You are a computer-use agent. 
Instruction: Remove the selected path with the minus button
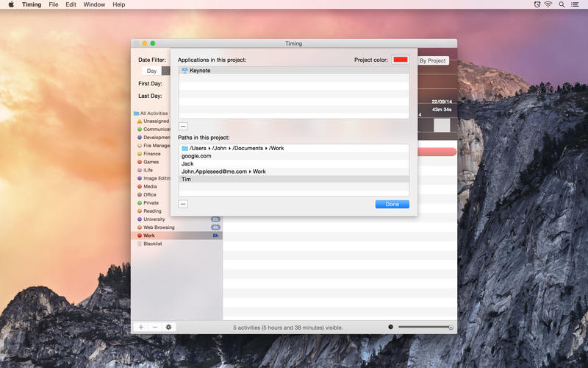pos(183,204)
